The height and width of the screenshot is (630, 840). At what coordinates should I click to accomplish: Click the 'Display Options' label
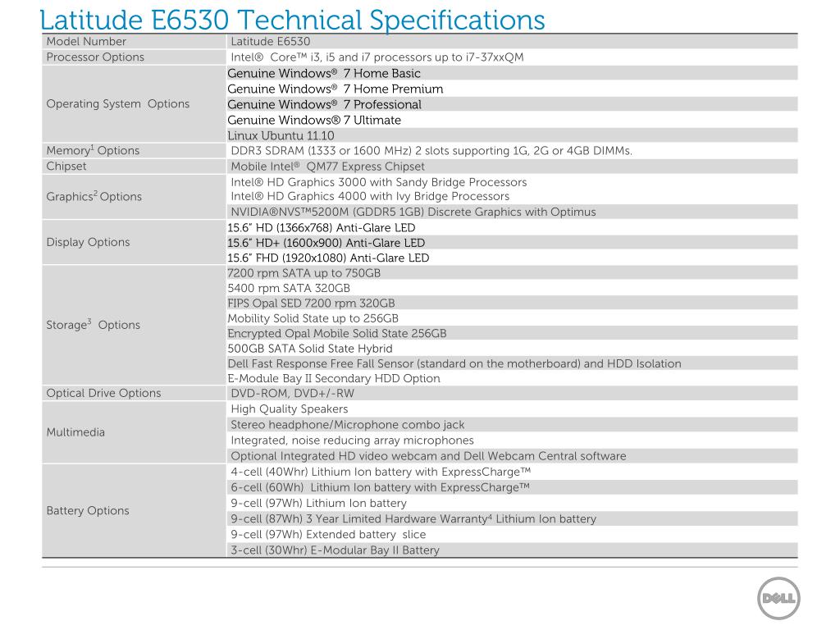[88, 242]
